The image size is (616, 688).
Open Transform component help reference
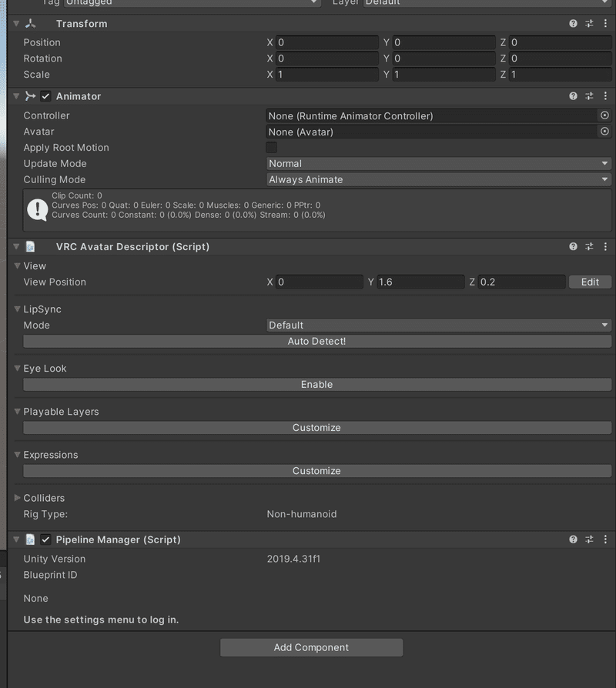click(573, 24)
